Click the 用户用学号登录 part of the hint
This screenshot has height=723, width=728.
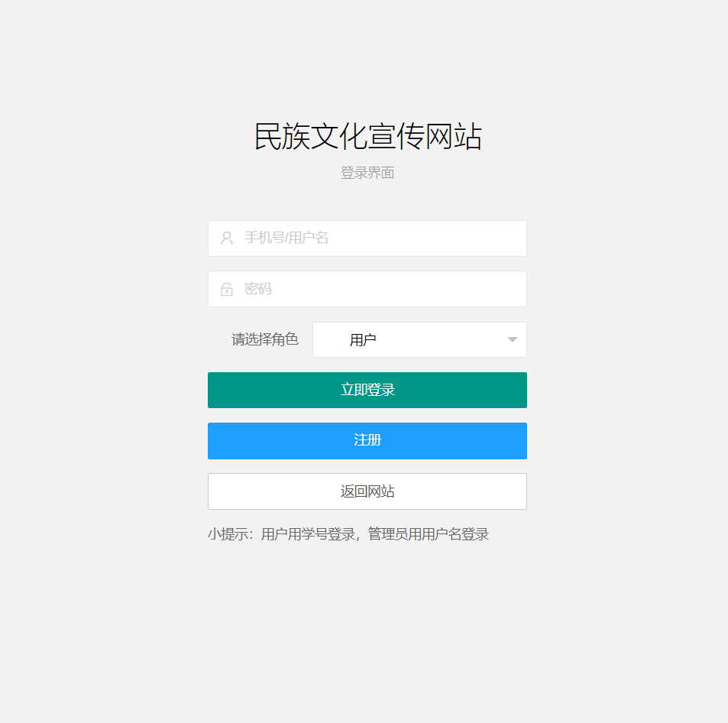pyautogui.click(x=309, y=534)
